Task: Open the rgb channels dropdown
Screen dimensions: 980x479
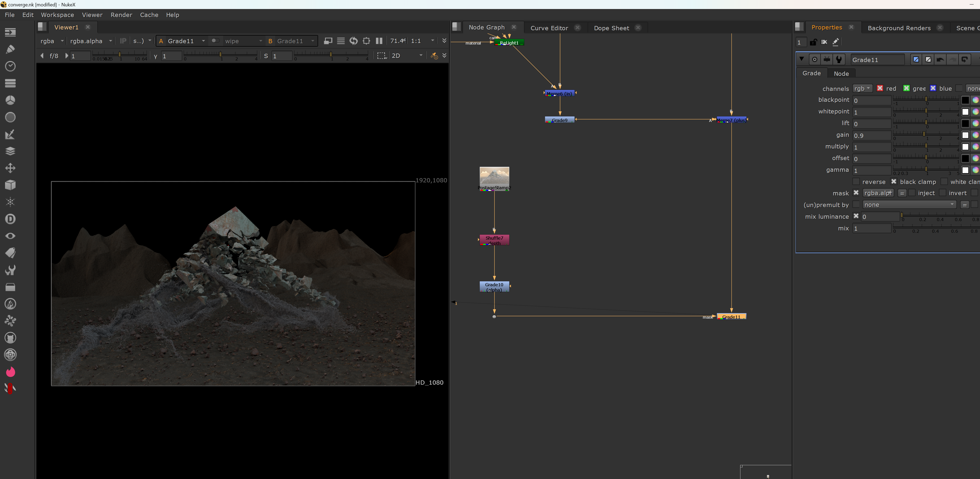Action: point(862,88)
